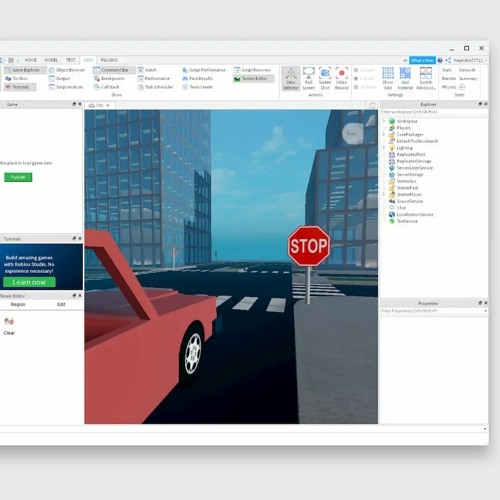The height and width of the screenshot is (500, 500).
Task: Open the Call Stack window
Action: pos(107,87)
